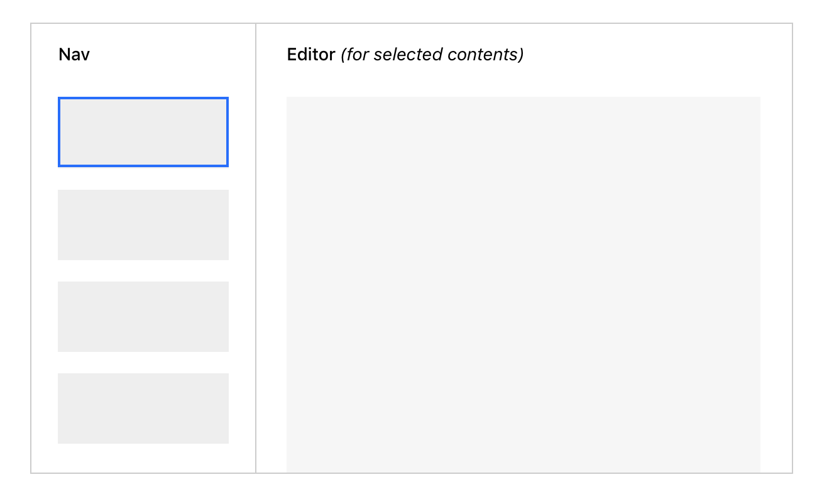Click the "Editor" heading text
Viewport: 817px width, 504px height.
pyautogui.click(x=311, y=55)
